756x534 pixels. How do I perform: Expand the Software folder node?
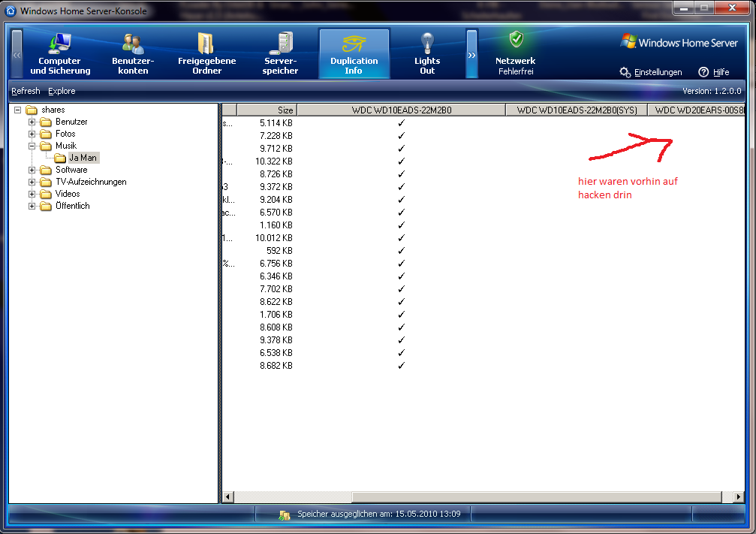click(32, 170)
